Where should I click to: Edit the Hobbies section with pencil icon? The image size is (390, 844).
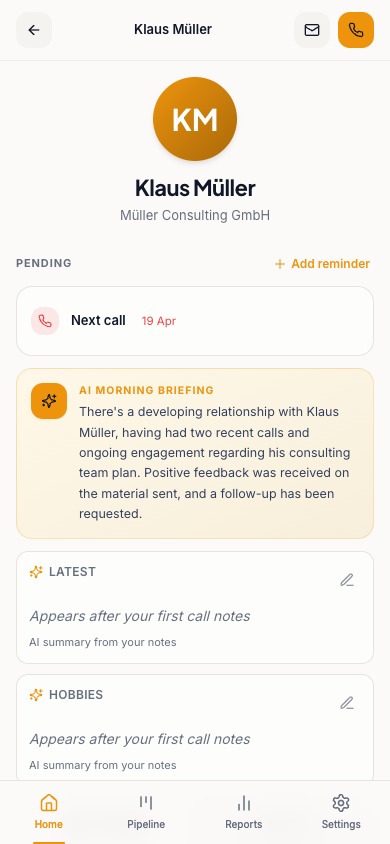pyautogui.click(x=347, y=703)
